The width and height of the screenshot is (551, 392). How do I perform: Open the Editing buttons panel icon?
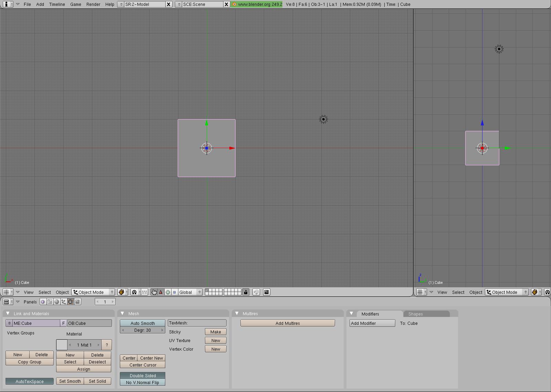[x=70, y=302]
